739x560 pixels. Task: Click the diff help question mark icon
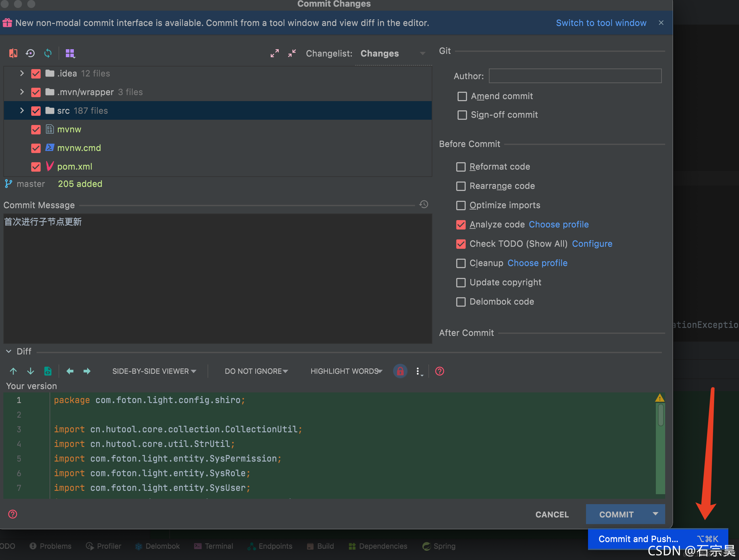pos(439,371)
